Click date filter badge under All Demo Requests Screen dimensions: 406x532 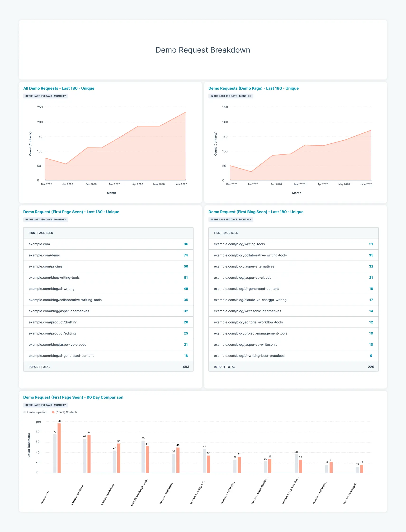tap(46, 96)
